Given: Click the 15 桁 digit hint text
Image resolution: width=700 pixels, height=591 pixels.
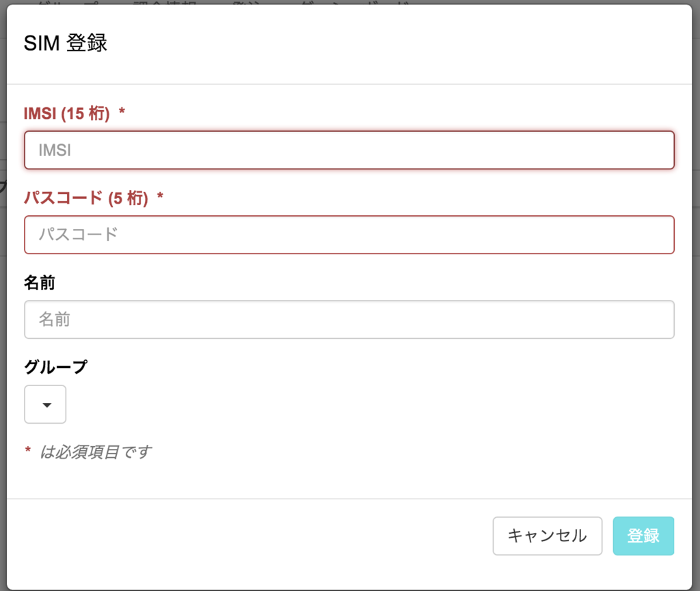Looking at the screenshot, I should pyautogui.click(x=85, y=113).
